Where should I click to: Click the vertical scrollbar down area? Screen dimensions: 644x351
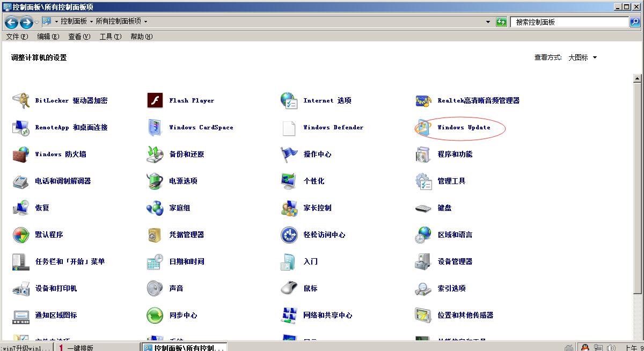tap(638, 317)
